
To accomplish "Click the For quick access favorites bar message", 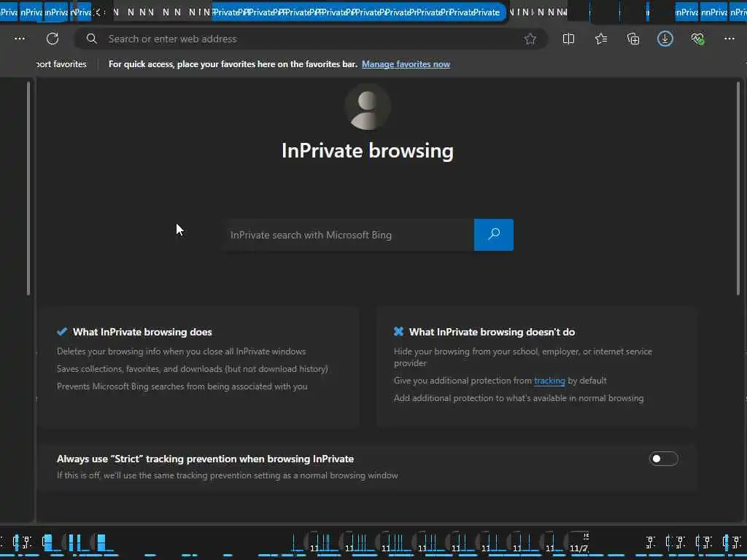I will coord(233,64).
